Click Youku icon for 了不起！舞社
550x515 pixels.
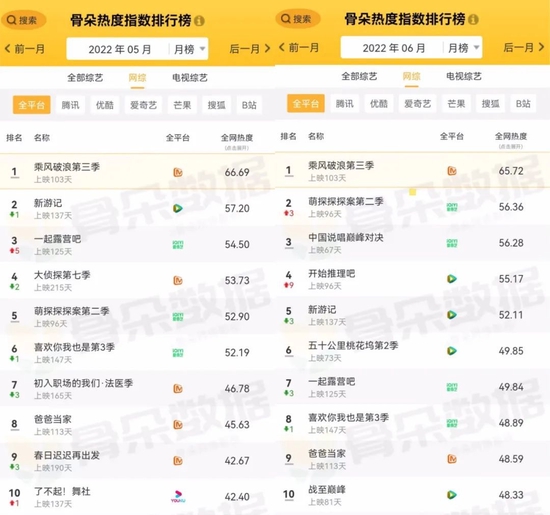click(x=178, y=497)
